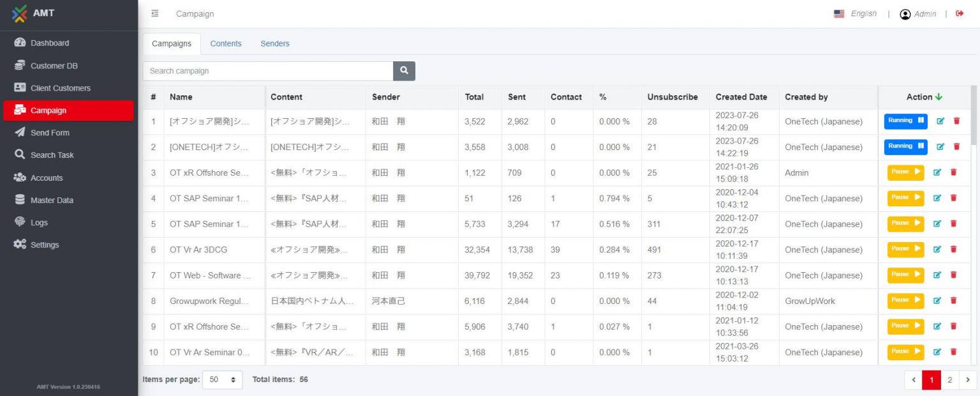Click the logout icon in header

click(960, 13)
